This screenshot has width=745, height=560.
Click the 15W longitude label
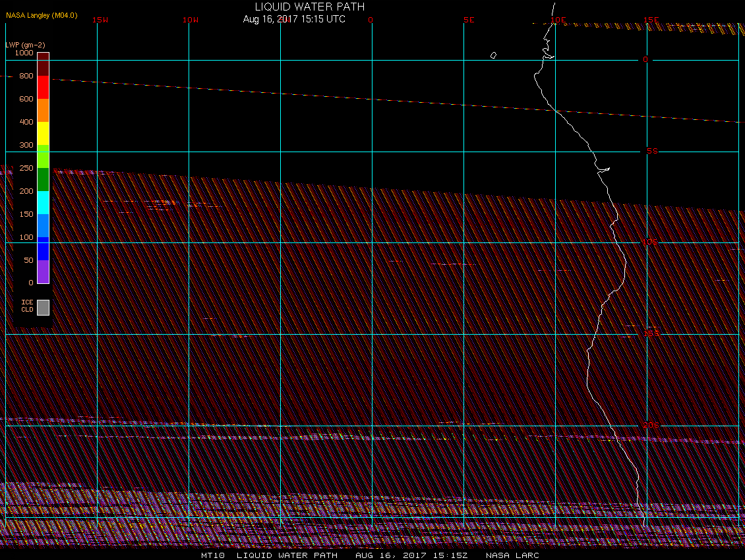click(100, 20)
